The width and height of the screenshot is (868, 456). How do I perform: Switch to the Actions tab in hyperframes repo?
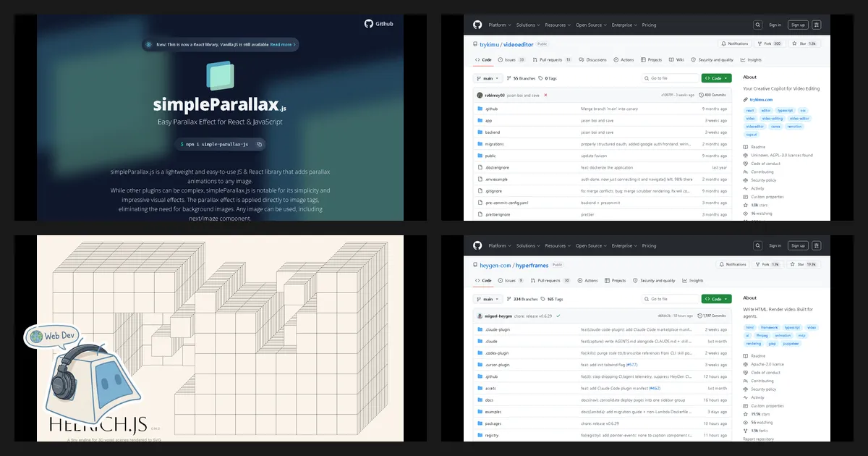pyautogui.click(x=587, y=281)
